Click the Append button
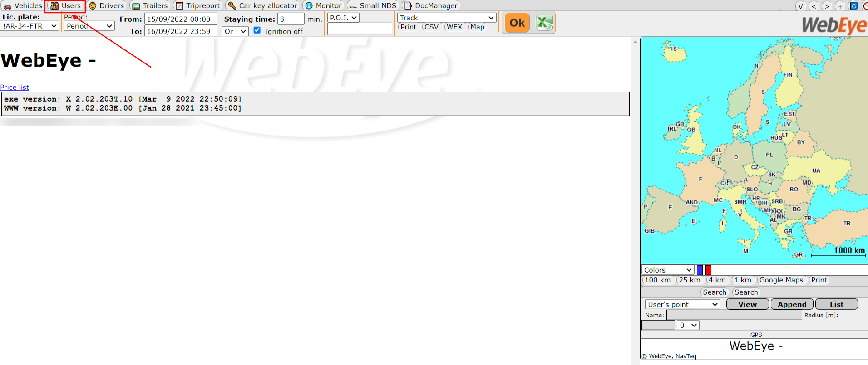The height and width of the screenshot is (365, 868). 792,304
